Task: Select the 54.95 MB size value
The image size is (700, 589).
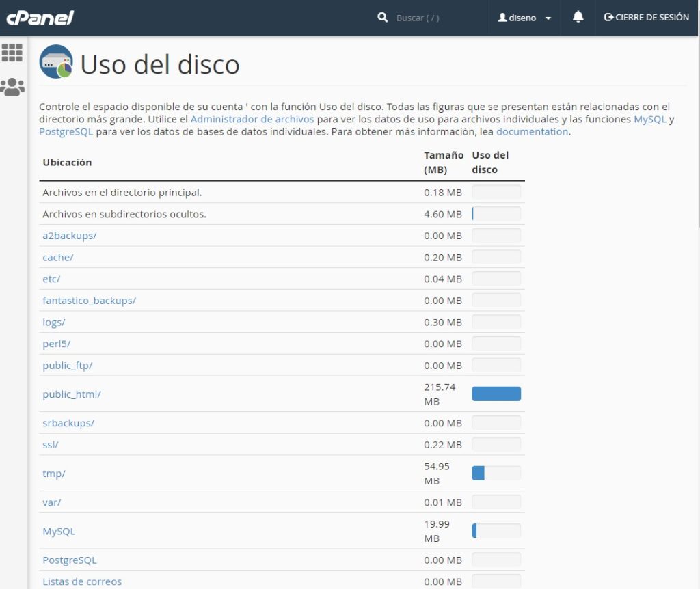Action: click(x=437, y=474)
